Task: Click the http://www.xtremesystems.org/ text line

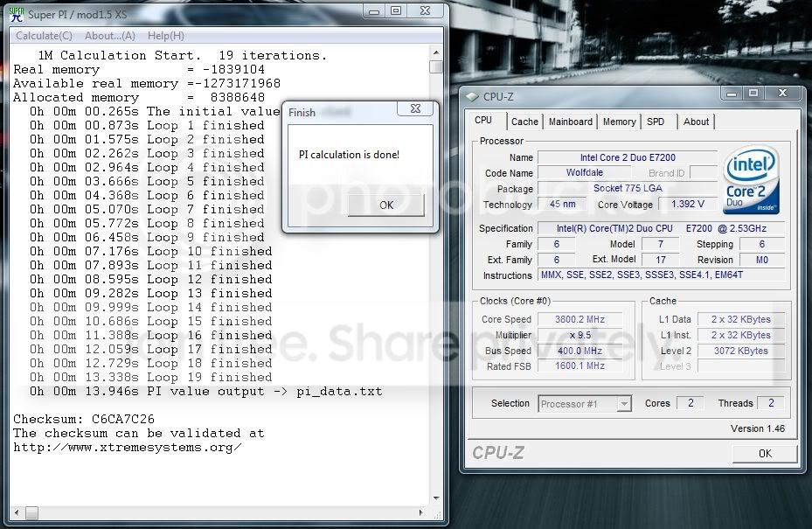Action: [x=128, y=447]
